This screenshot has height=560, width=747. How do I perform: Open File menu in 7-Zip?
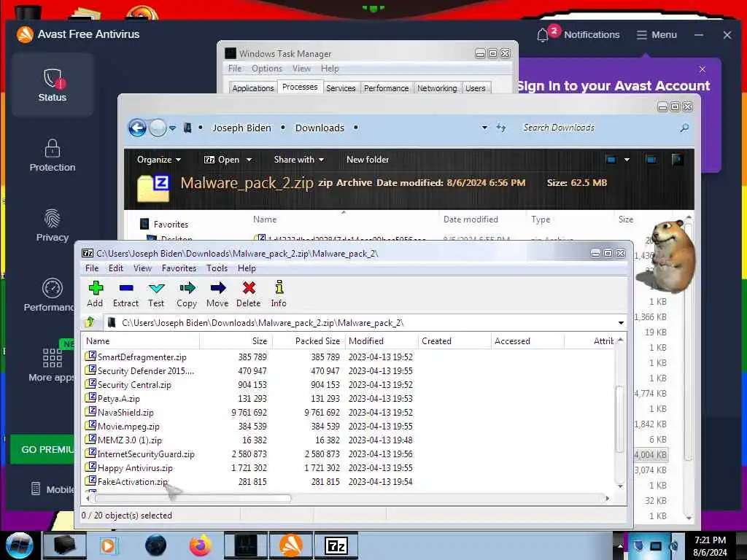(92, 268)
